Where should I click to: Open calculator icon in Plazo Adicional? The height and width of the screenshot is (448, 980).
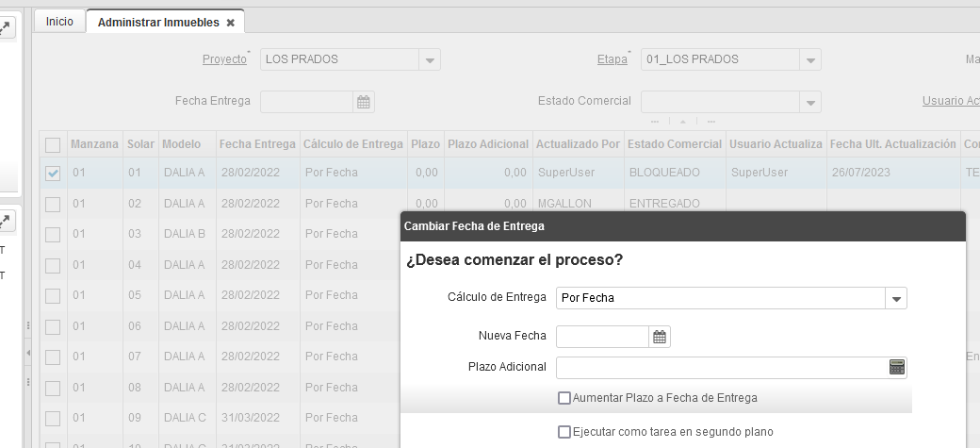point(896,367)
